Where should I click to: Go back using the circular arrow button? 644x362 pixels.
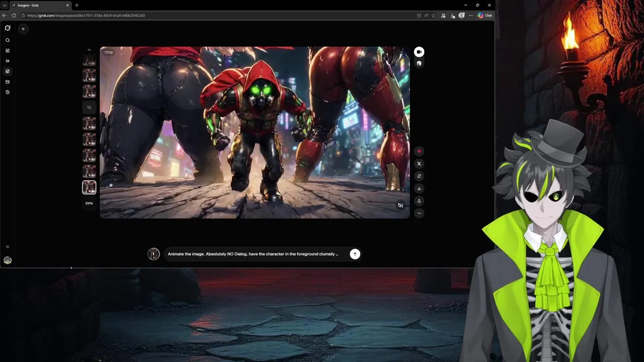click(x=23, y=29)
